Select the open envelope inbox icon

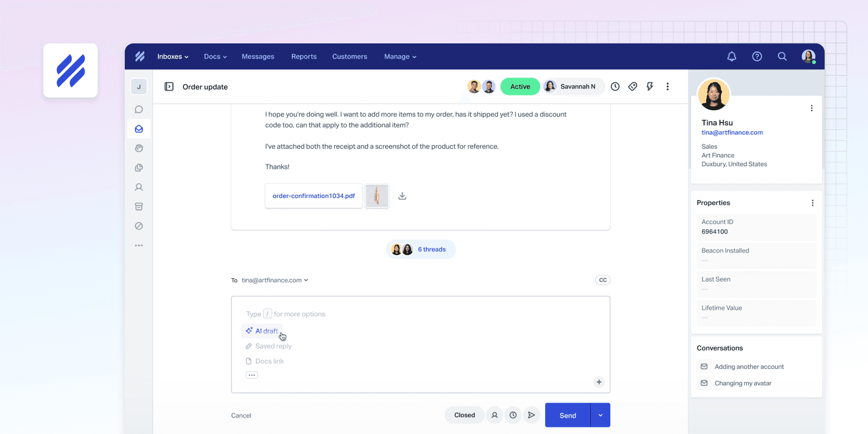139,129
